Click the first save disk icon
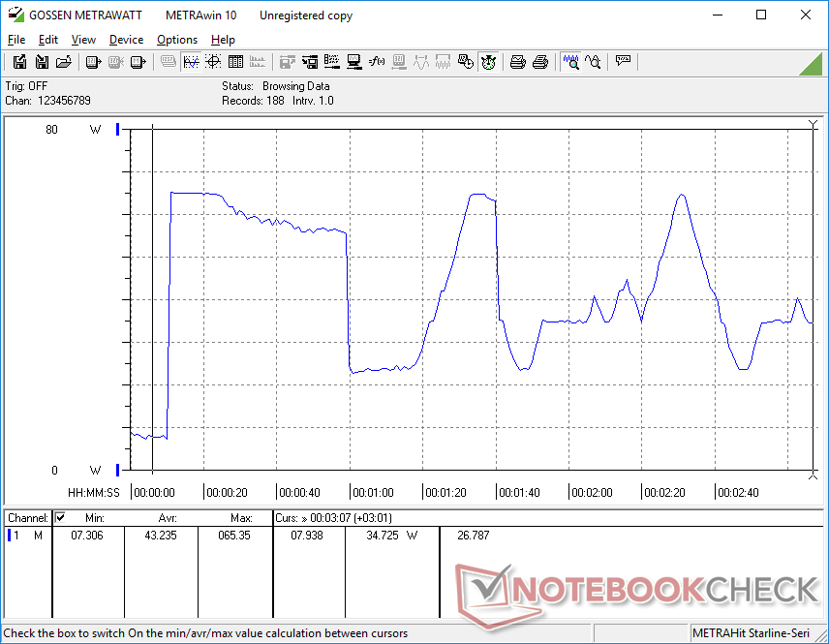This screenshot has width=829, height=644. point(19,62)
